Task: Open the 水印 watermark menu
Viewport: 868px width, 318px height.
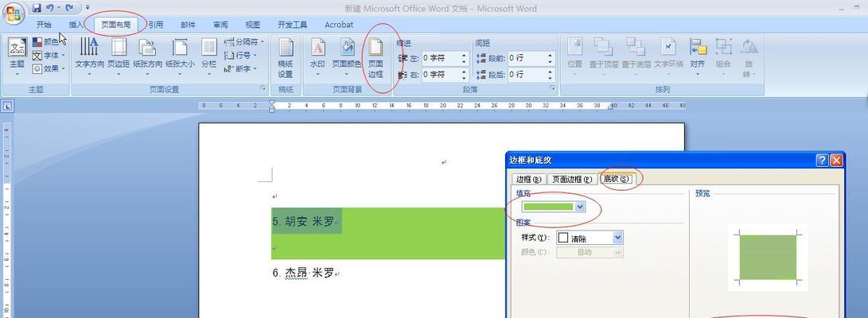Action: click(317, 56)
